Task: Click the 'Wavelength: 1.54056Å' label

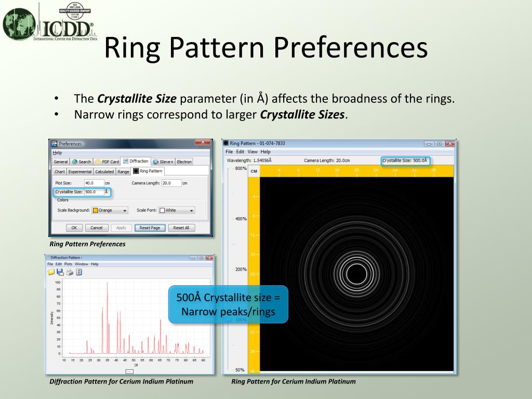Action: pyautogui.click(x=249, y=161)
